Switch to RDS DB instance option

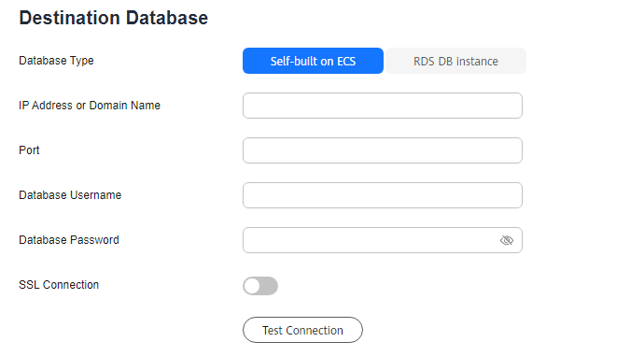pyautogui.click(x=455, y=61)
